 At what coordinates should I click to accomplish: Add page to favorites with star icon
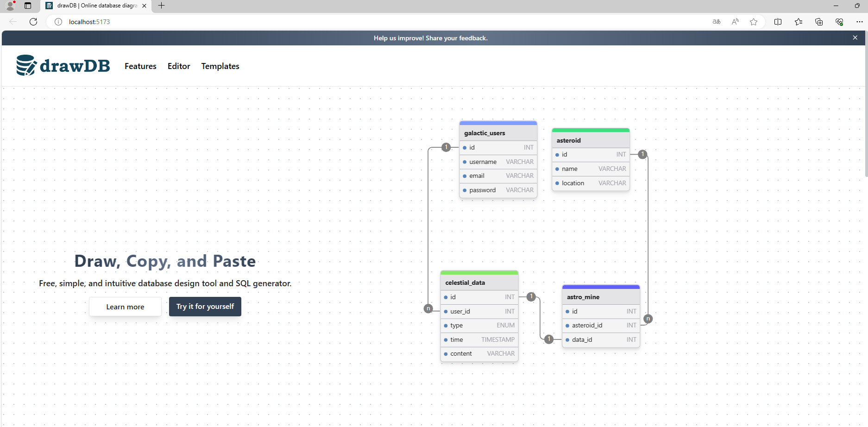pos(754,22)
